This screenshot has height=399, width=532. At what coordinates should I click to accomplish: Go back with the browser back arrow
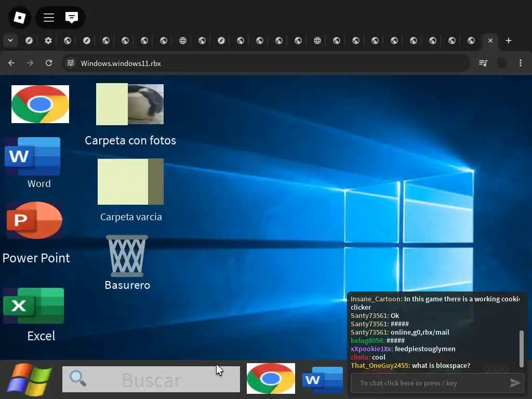11,63
